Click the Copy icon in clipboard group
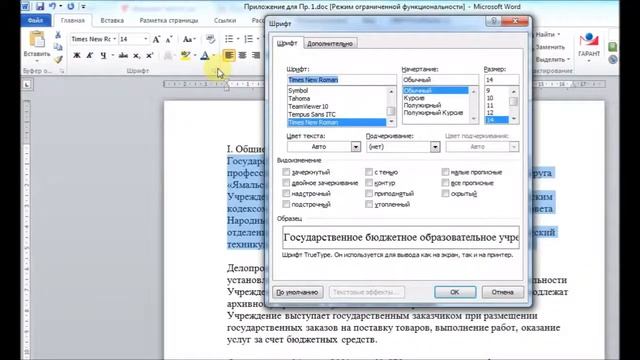The height and width of the screenshot is (360, 640). coord(58,47)
